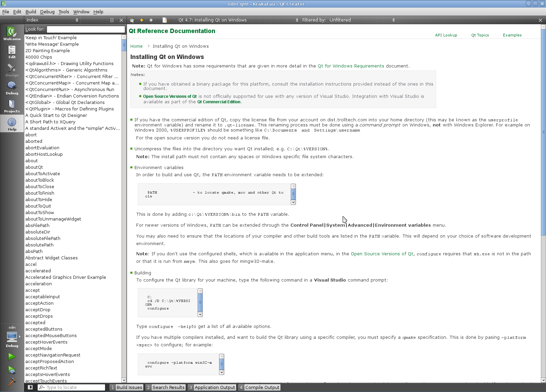
Task: Open the Design mode
Action: point(12,70)
